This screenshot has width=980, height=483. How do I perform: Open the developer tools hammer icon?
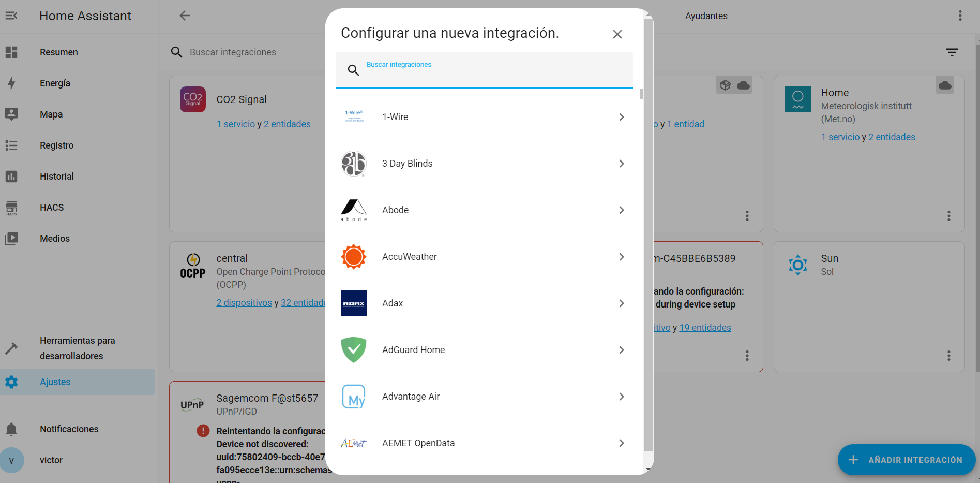11,348
